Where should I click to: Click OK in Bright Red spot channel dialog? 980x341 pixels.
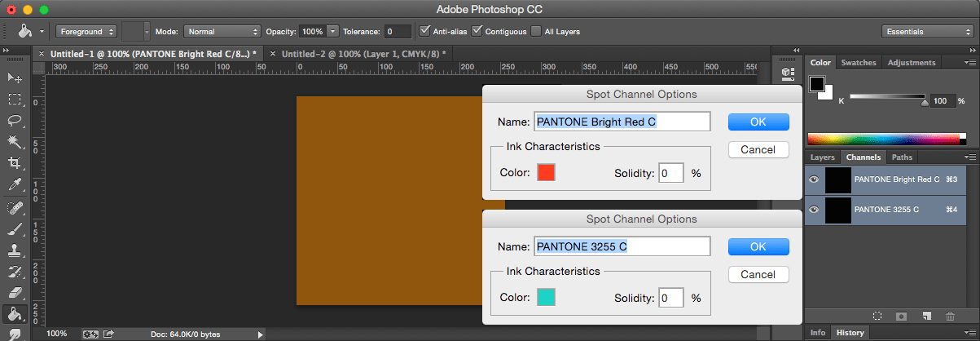[x=758, y=122]
